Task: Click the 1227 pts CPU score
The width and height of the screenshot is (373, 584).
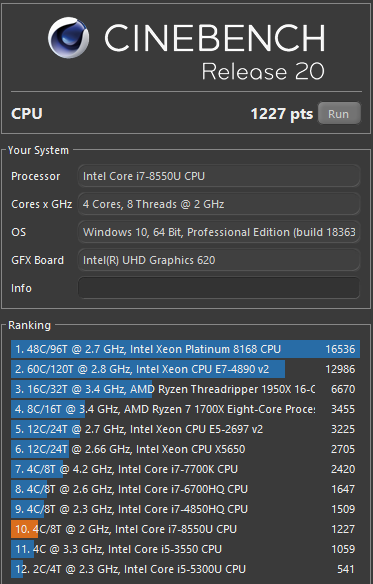Action: click(x=282, y=114)
